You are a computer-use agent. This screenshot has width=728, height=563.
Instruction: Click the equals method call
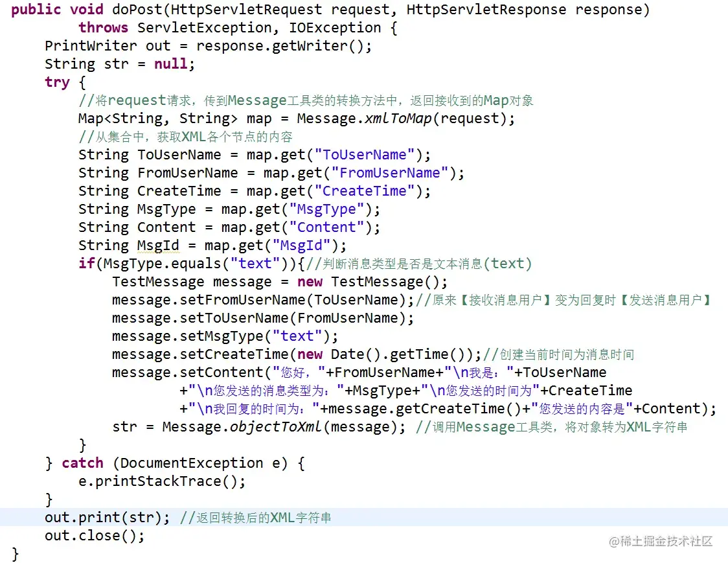(196, 264)
